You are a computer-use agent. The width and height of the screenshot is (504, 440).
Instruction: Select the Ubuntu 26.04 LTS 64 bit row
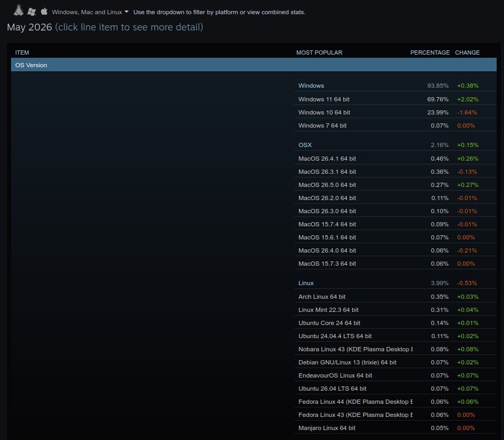tap(395, 389)
